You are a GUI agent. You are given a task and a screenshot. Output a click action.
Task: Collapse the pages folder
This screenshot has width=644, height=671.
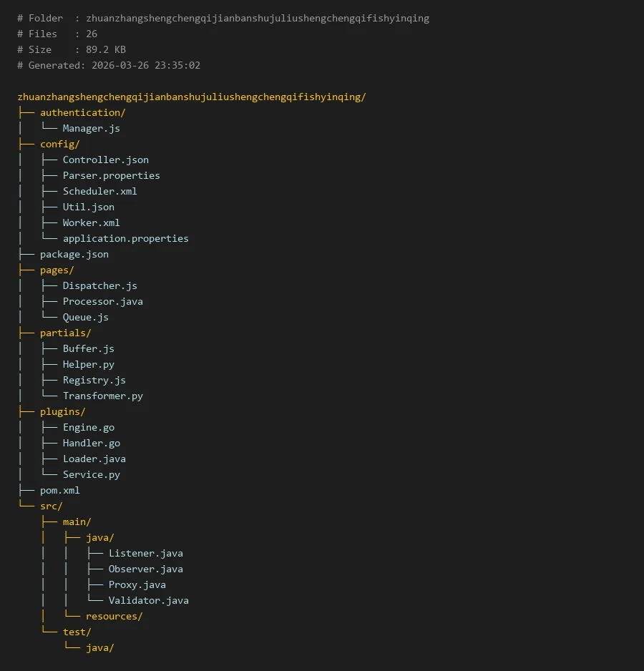(x=57, y=270)
